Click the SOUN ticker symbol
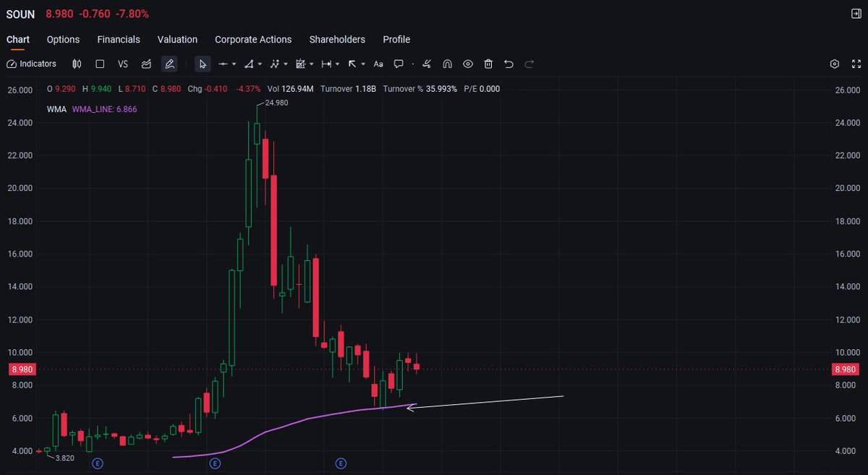This screenshot has width=868, height=475. click(20, 14)
